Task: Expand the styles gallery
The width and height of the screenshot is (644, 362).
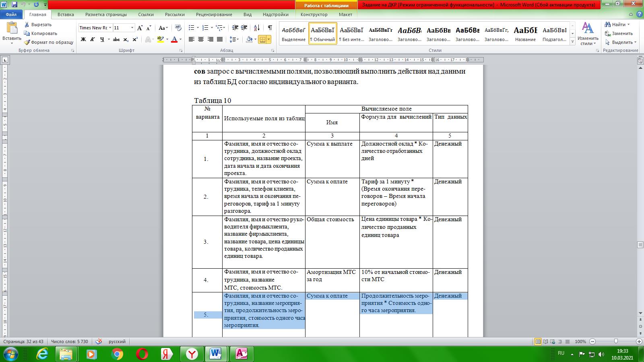Action: click(x=572, y=42)
